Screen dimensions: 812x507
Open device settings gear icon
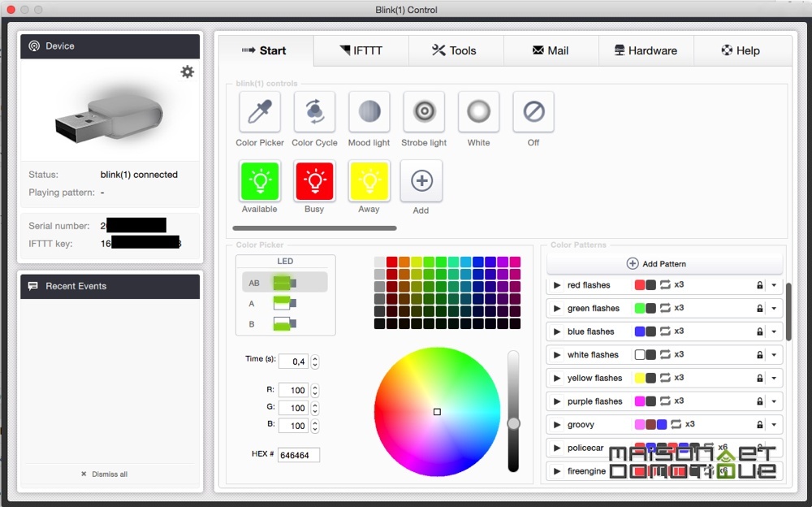(188, 71)
